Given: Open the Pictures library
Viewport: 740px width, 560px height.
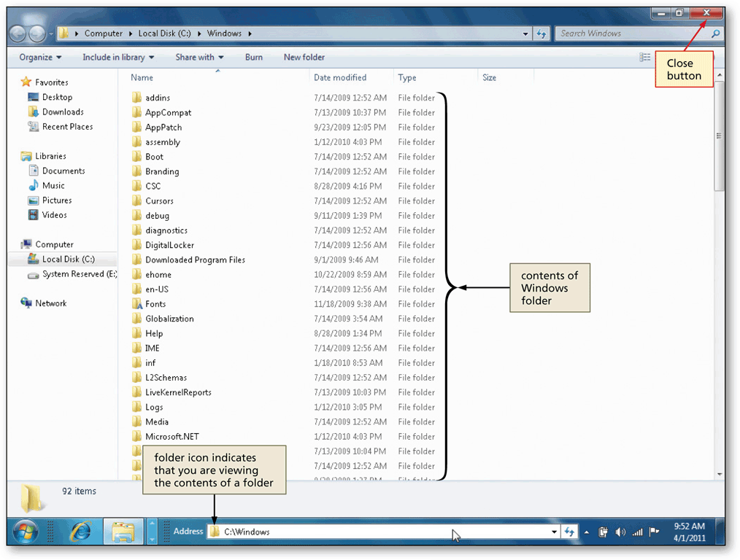Looking at the screenshot, I should pyautogui.click(x=57, y=200).
